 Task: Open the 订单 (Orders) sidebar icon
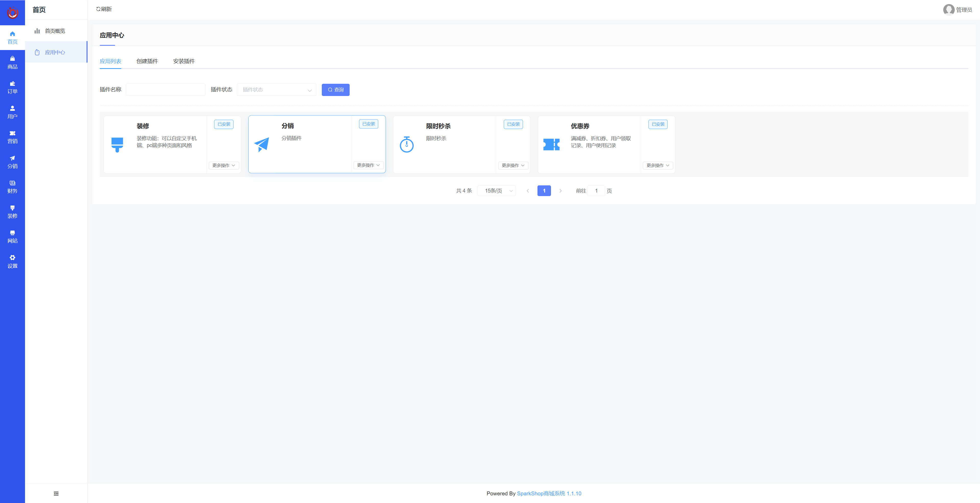pos(12,87)
